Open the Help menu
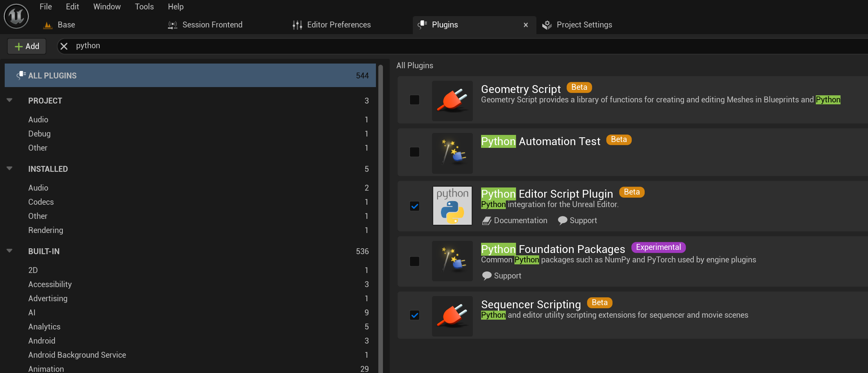Image resolution: width=868 pixels, height=373 pixels. pyautogui.click(x=175, y=7)
